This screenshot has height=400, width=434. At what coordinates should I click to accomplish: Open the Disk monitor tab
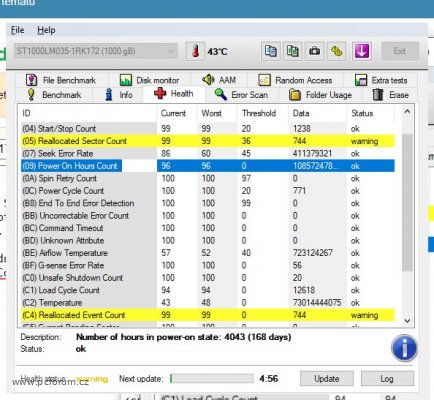point(150,80)
